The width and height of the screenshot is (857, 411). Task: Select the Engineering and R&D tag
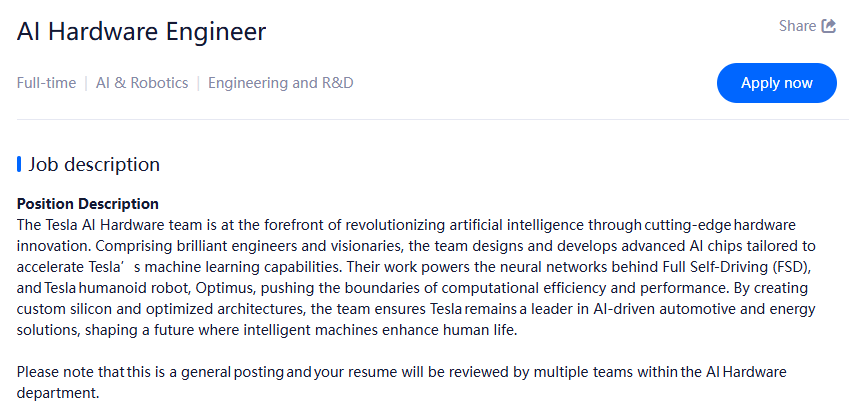click(280, 83)
